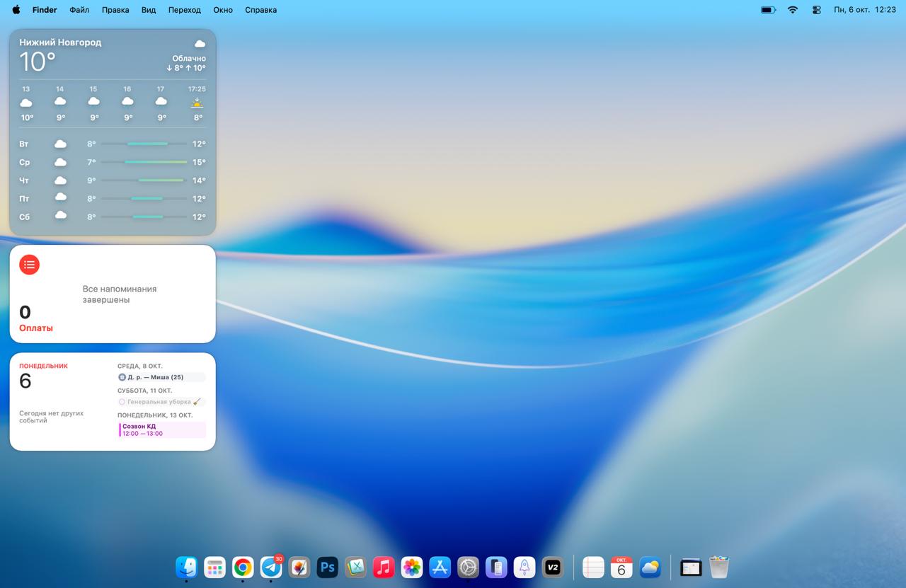Open the Trash in the Dock
This screenshot has width=906, height=588.
point(719,567)
